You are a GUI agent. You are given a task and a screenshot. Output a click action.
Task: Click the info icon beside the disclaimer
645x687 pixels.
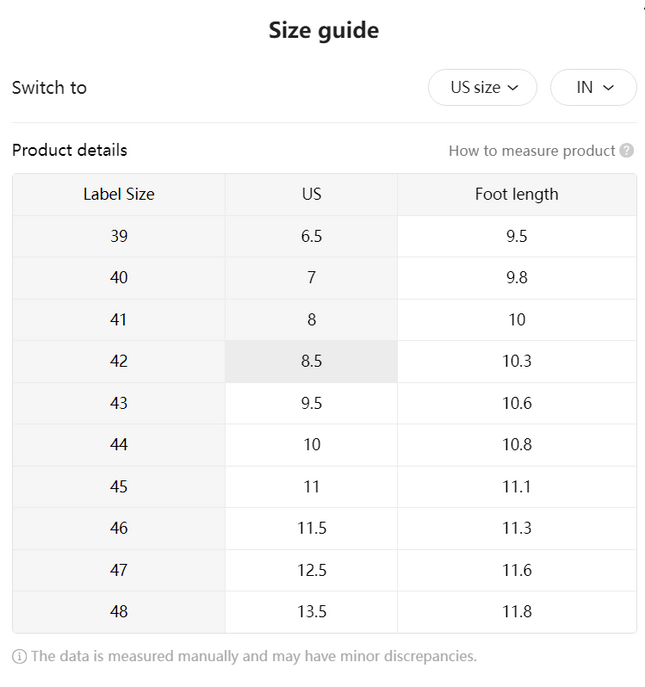click(x=19, y=656)
